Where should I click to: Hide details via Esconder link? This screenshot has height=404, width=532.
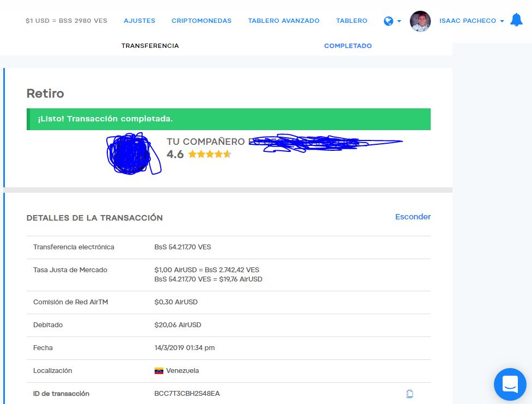coord(413,217)
